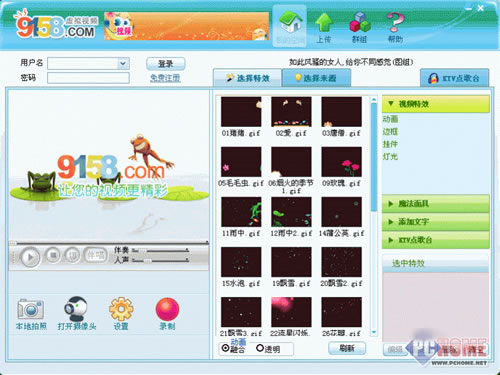The image size is (500, 375).
Task: Open the KTV点歌台 tab with headphones
Action: [454, 79]
